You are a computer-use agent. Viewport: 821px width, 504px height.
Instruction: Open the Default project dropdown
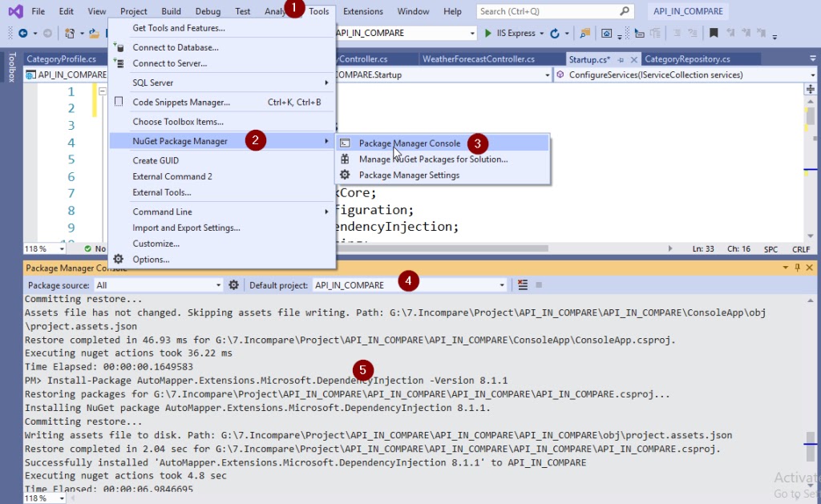[502, 285]
